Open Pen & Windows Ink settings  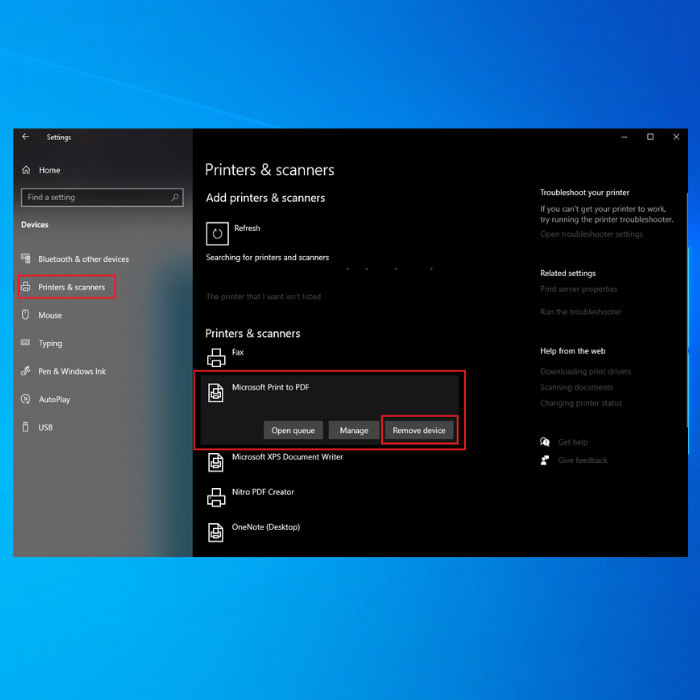tap(72, 371)
